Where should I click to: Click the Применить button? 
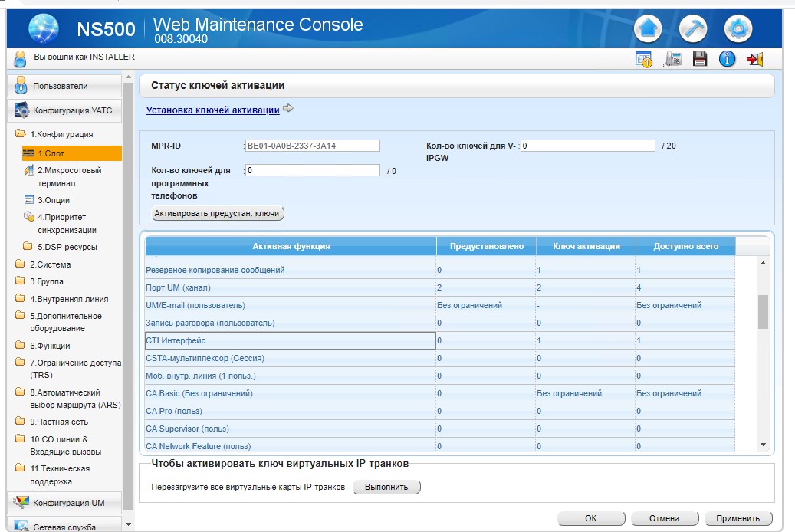[738, 518]
